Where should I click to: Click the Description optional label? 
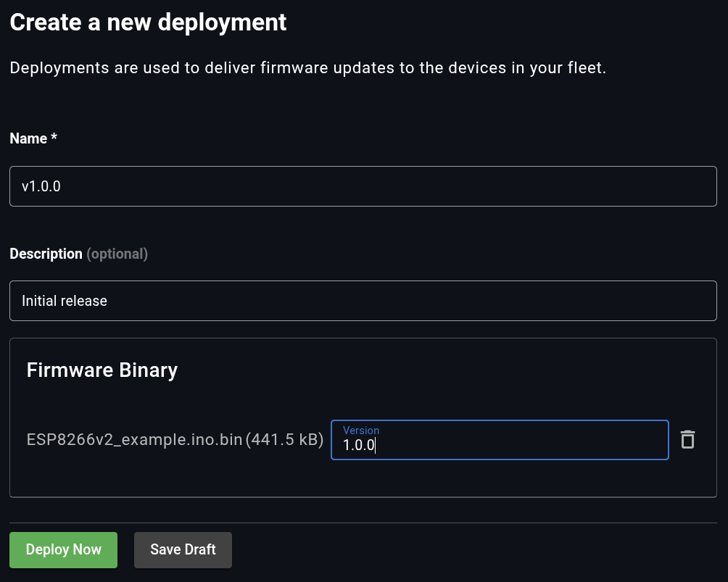[x=78, y=254]
